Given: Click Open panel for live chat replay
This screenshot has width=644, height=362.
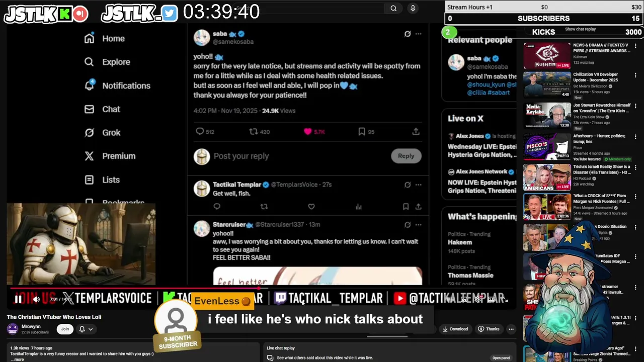Looking at the screenshot, I should [x=501, y=358].
